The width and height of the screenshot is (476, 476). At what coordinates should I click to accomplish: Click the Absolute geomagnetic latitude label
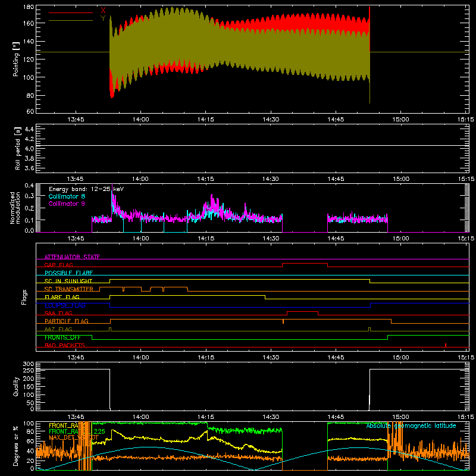(x=411, y=425)
